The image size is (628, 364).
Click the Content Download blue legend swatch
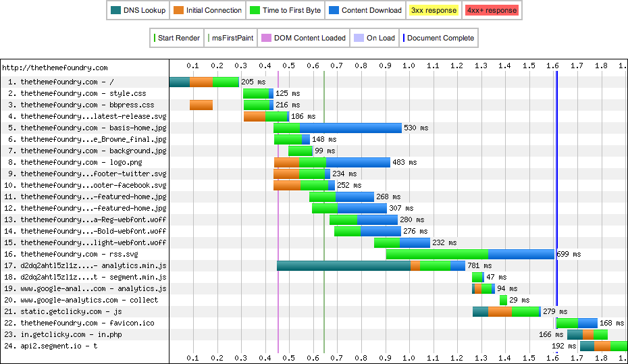[334, 10]
